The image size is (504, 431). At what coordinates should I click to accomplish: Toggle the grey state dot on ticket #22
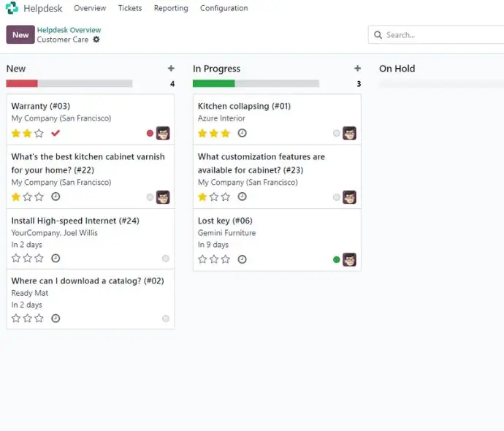[x=150, y=197]
